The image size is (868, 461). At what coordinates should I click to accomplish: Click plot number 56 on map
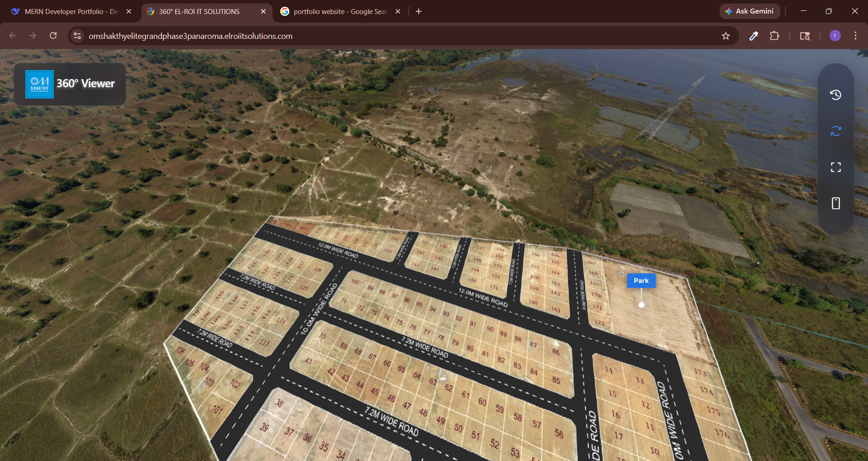(559, 434)
